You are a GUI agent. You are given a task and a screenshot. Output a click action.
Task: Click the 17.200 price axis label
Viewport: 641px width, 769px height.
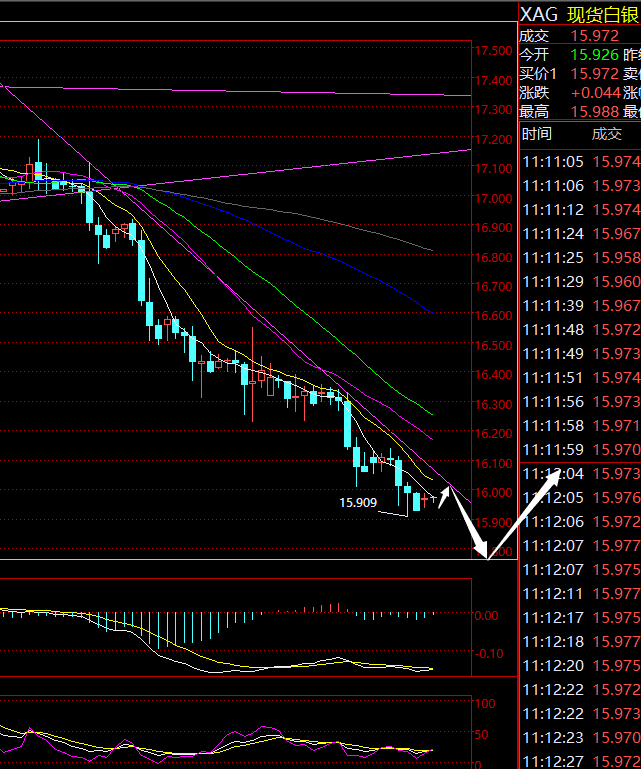tap(493, 139)
